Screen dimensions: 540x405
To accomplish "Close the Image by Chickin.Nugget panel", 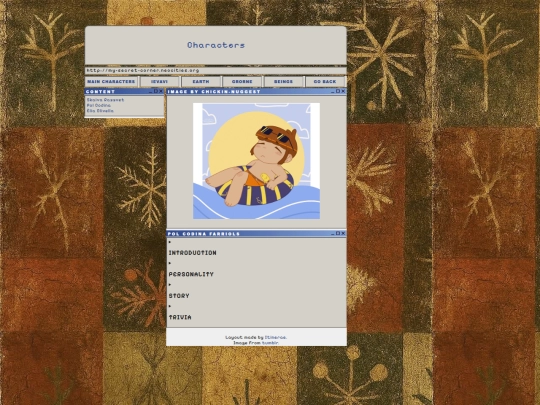I will [x=343, y=91].
